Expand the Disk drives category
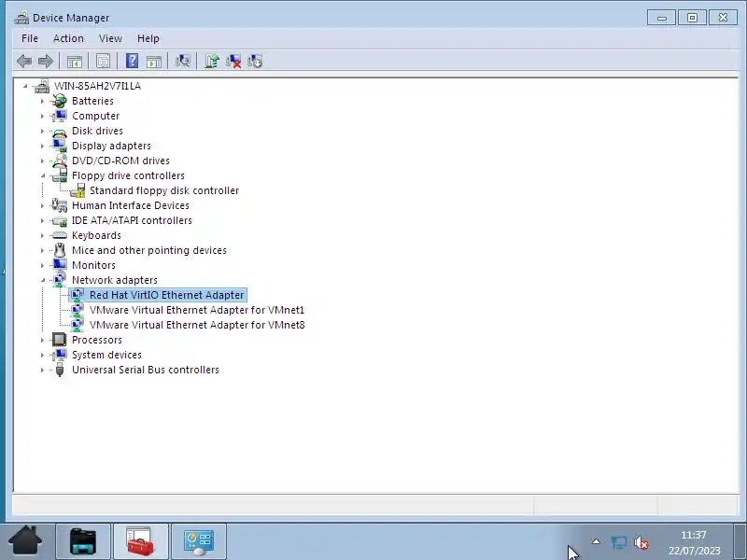 [42, 131]
